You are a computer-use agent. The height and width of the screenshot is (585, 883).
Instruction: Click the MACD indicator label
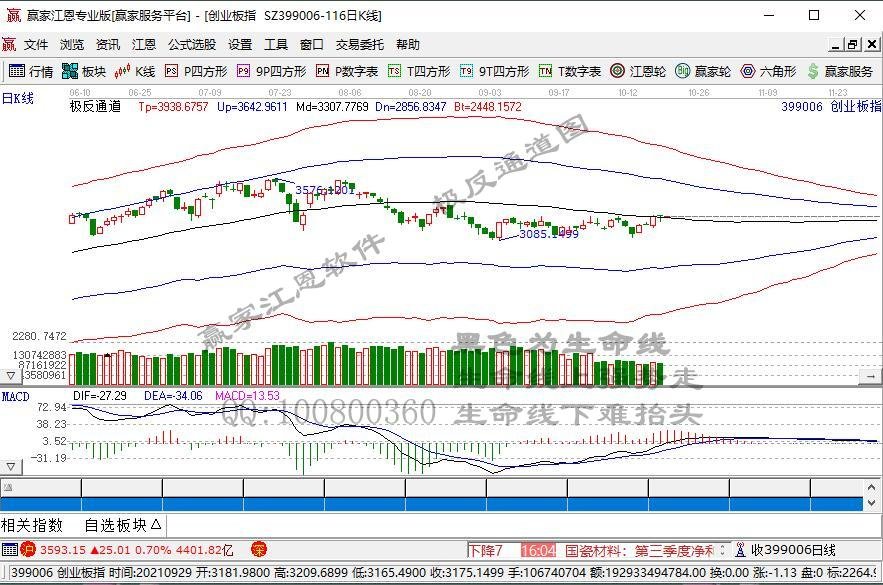pos(16,396)
